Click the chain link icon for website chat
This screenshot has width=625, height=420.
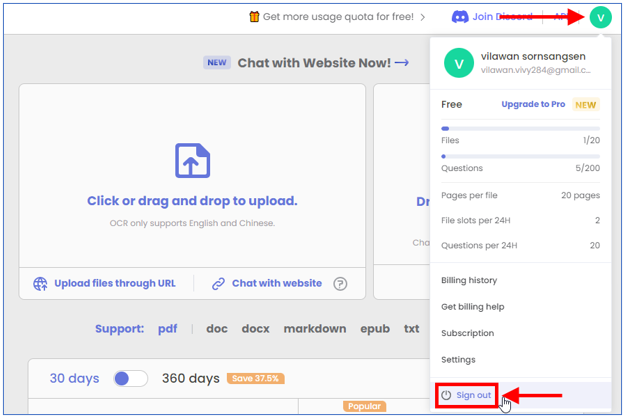coord(218,284)
